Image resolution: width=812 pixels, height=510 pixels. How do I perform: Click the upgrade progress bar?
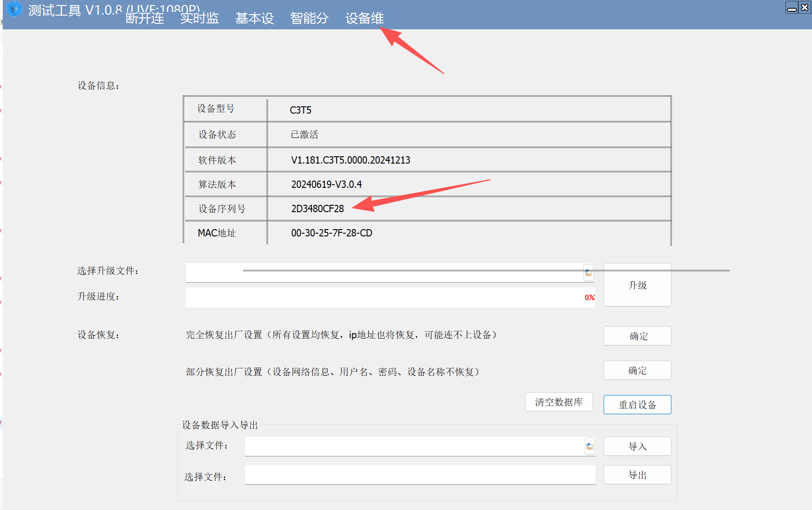pyautogui.click(x=390, y=297)
